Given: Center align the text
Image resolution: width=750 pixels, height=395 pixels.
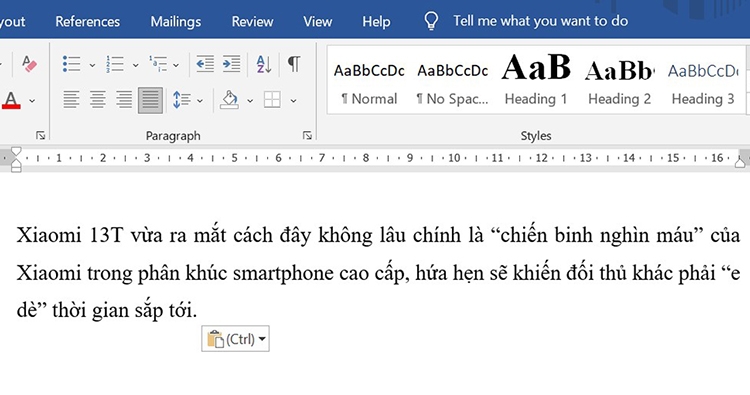Looking at the screenshot, I should pyautogui.click(x=98, y=99).
